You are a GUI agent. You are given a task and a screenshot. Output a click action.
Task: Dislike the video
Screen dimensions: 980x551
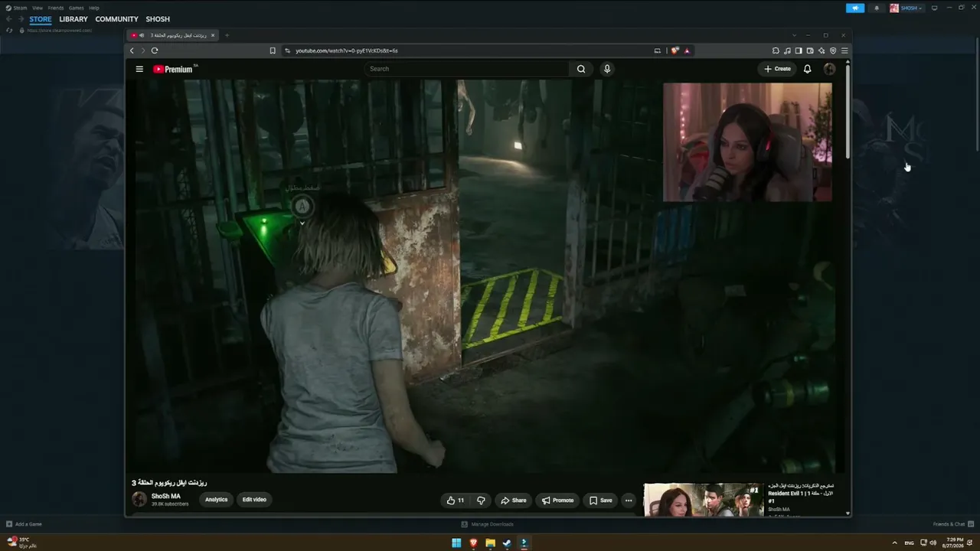[x=481, y=500]
